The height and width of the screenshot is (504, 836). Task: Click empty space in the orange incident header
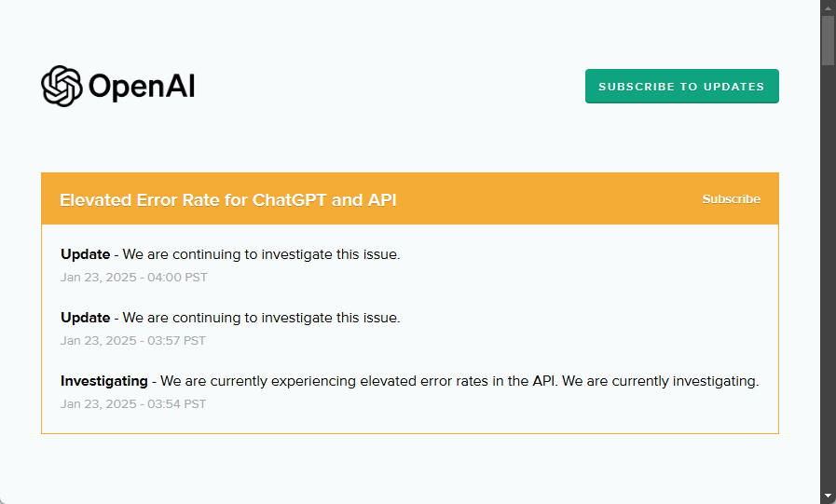550,199
